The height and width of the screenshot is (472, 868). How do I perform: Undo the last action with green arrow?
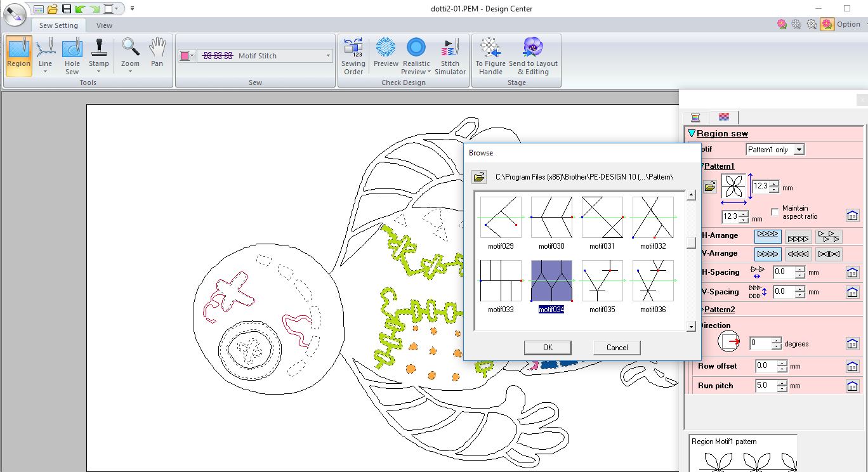[x=79, y=9]
